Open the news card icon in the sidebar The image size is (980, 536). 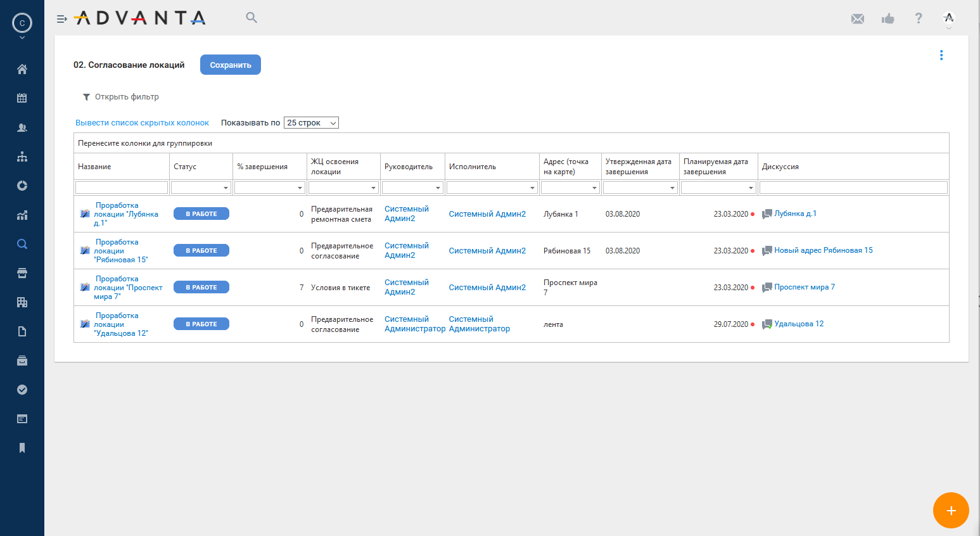22,419
